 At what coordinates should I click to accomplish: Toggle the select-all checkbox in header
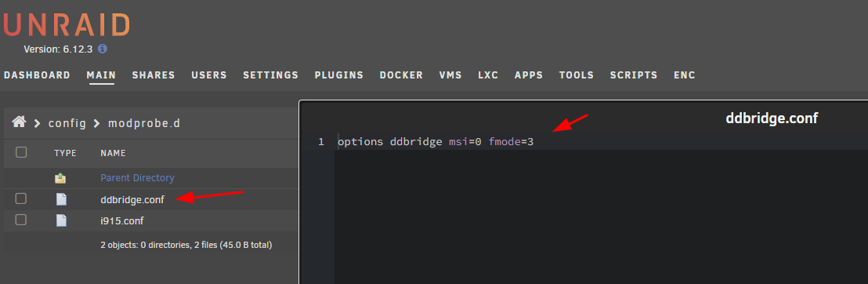pyautogui.click(x=21, y=152)
